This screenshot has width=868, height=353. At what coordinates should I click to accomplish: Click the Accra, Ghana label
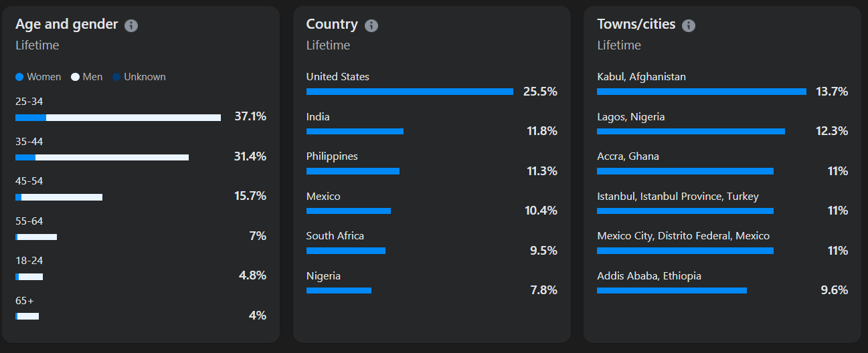pyautogui.click(x=628, y=156)
